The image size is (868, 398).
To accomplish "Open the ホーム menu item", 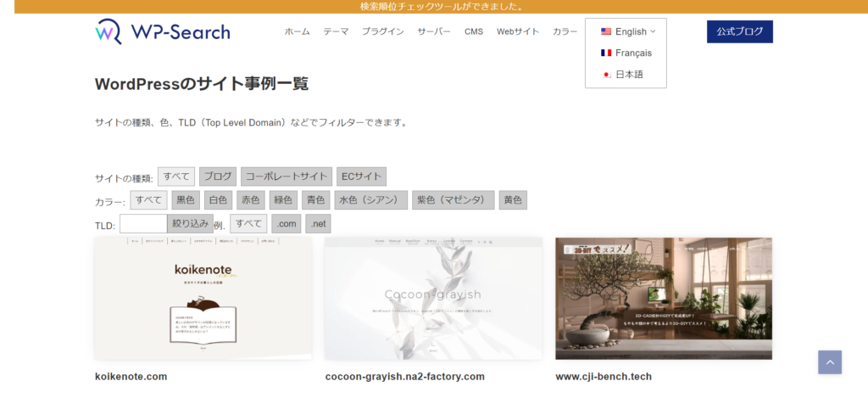I will click(x=297, y=31).
